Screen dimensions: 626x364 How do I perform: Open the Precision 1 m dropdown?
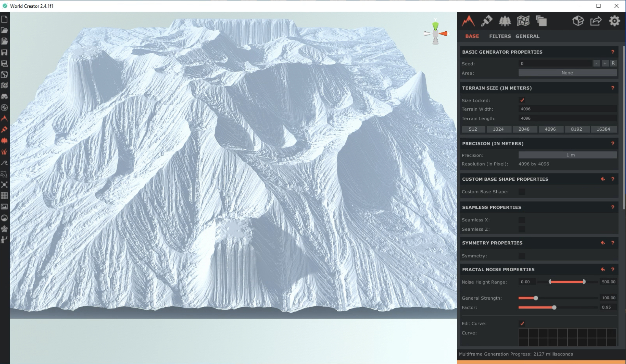pos(567,155)
